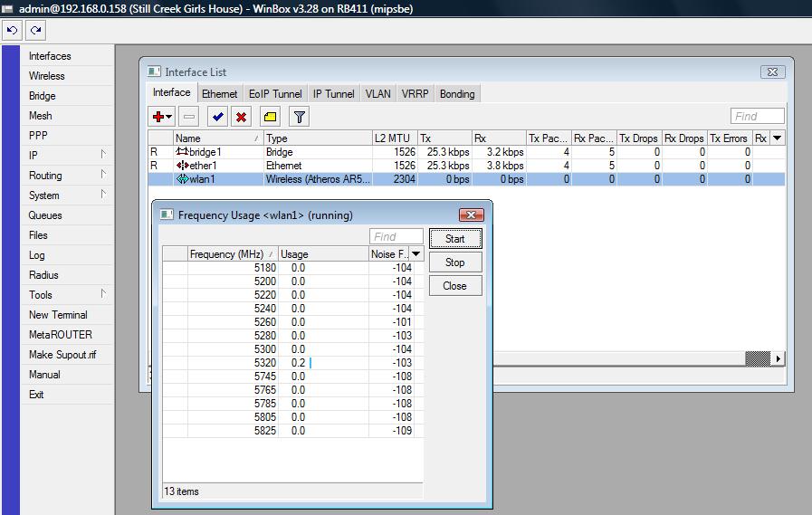Switch to the VLAN tab
Screen dimensions: 812x515
(378, 94)
